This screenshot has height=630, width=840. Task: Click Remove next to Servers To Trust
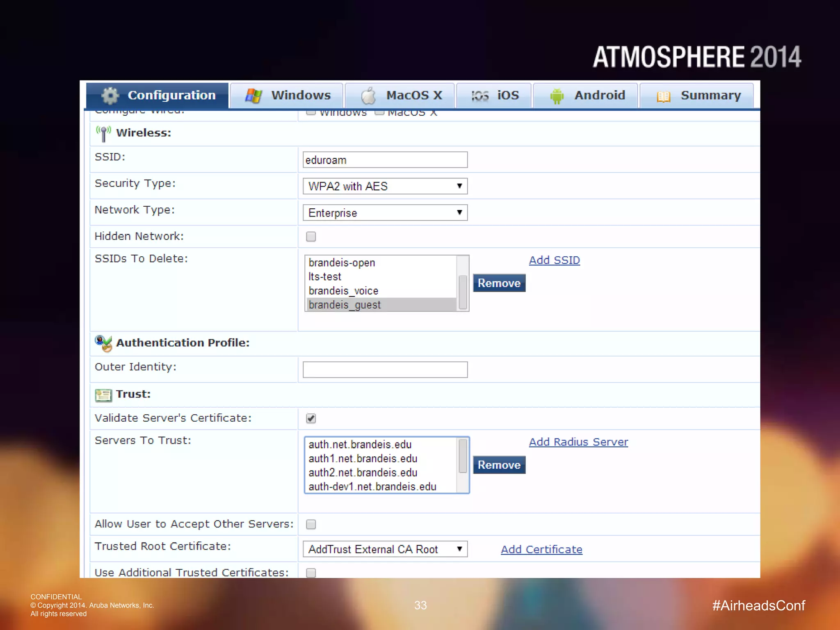tap(499, 465)
